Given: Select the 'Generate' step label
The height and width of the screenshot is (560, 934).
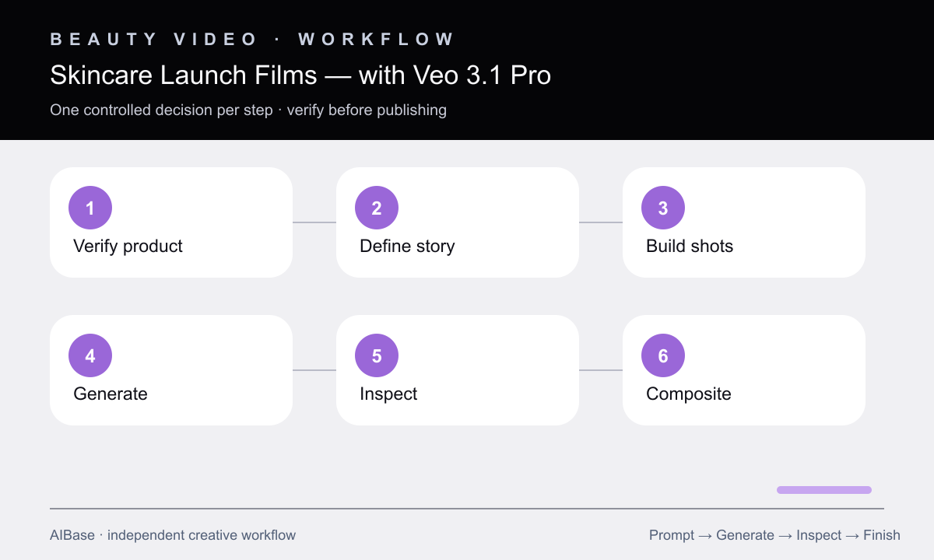Looking at the screenshot, I should click(111, 394).
